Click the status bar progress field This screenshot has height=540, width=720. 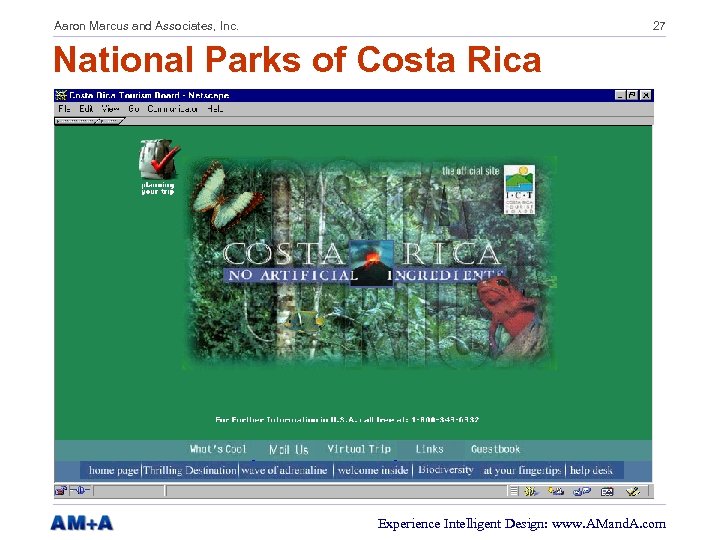coord(129,491)
